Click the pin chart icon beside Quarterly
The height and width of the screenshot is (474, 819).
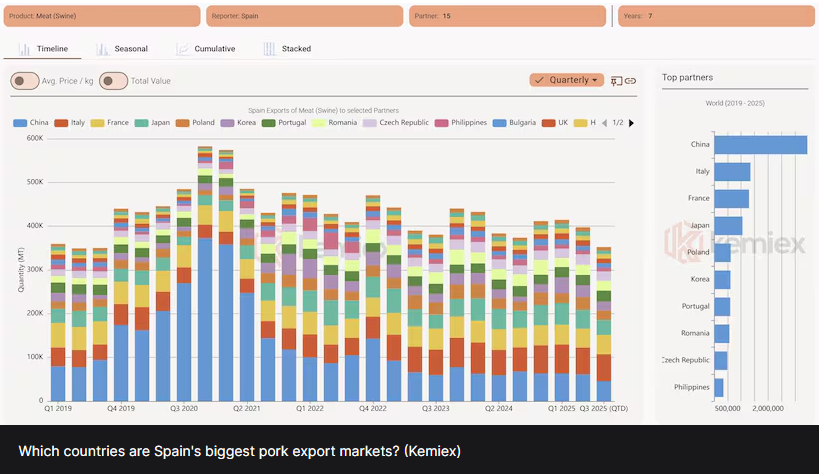pos(616,80)
